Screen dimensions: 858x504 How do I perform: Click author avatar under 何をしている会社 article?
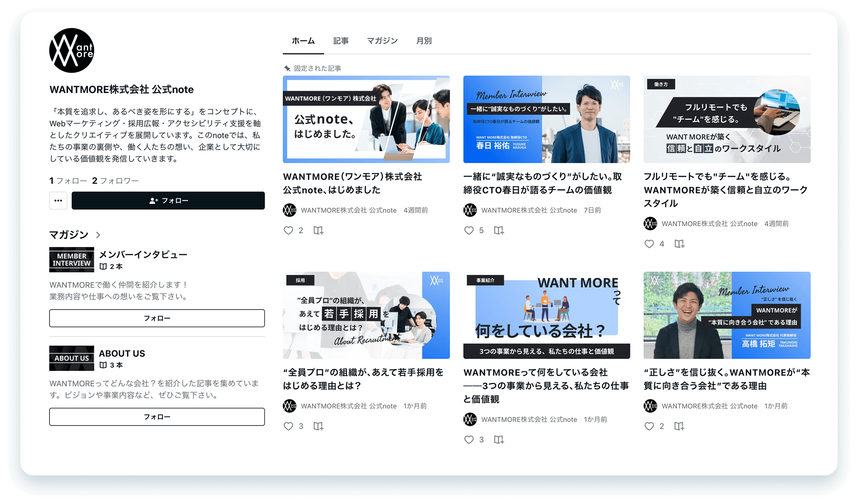[x=470, y=419]
